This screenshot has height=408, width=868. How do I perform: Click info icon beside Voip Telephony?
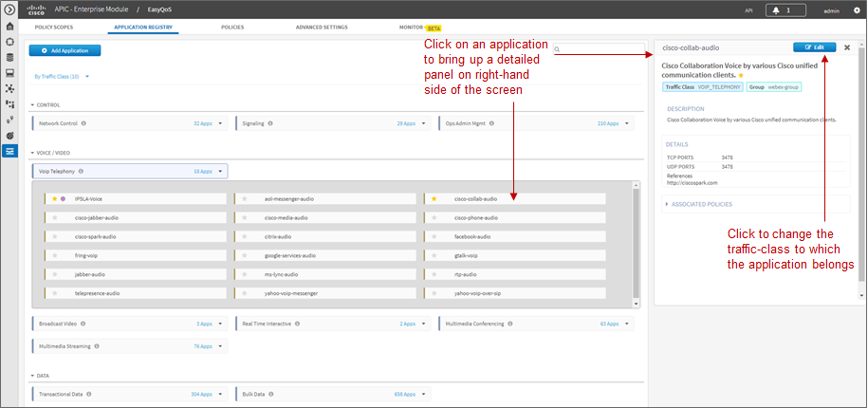click(x=81, y=172)
